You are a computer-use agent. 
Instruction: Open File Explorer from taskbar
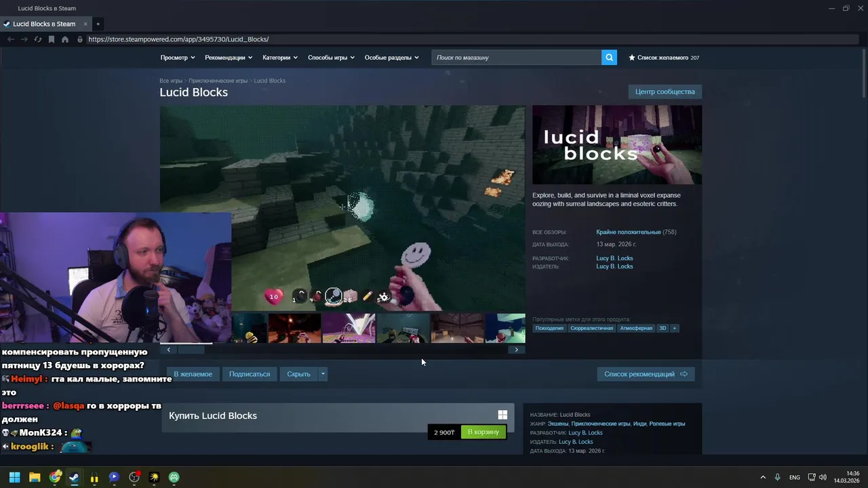click(x=35, y=477)
